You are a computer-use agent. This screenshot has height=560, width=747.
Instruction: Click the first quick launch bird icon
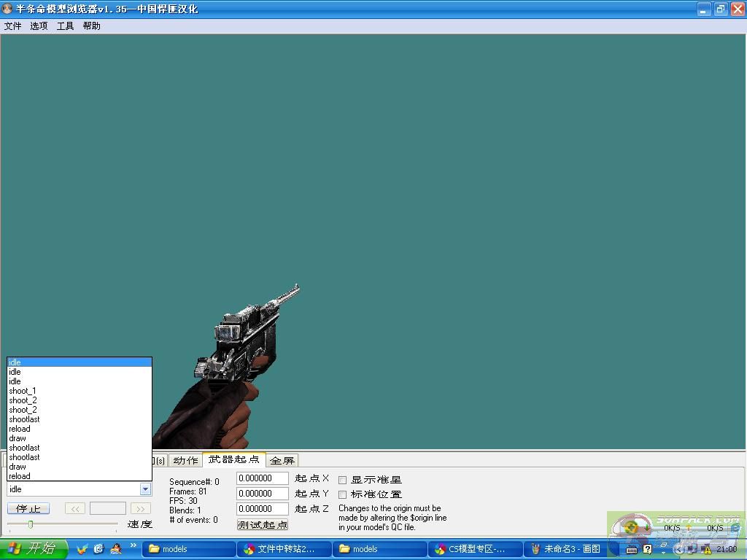click(x=82, y=549)
